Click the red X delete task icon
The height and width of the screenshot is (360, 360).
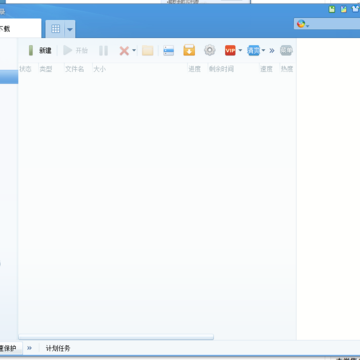[124, 51]
